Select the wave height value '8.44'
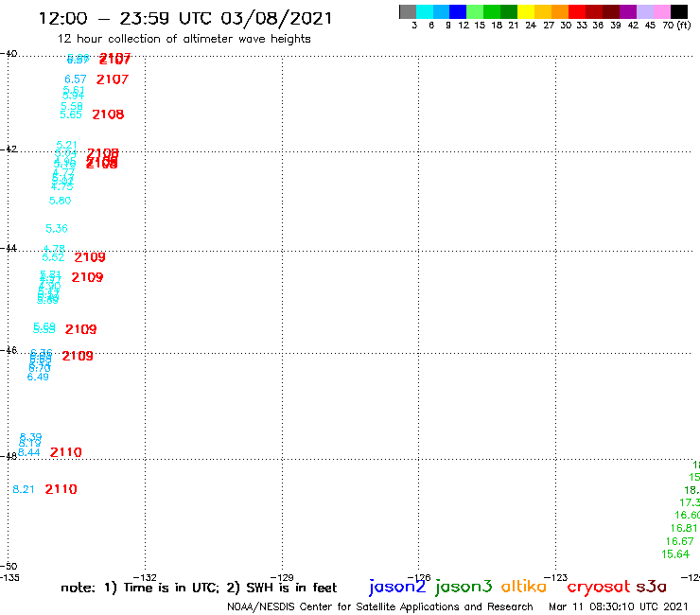 (x=29, y=452)
